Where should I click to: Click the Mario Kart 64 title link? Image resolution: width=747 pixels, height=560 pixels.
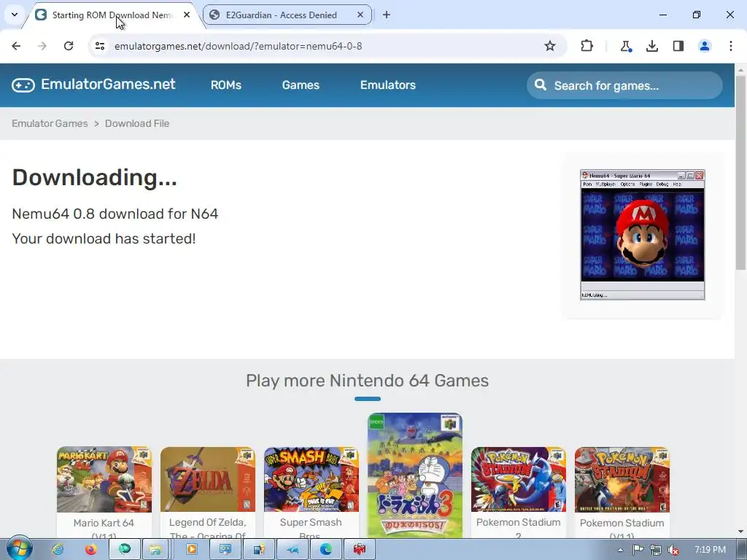104,529
